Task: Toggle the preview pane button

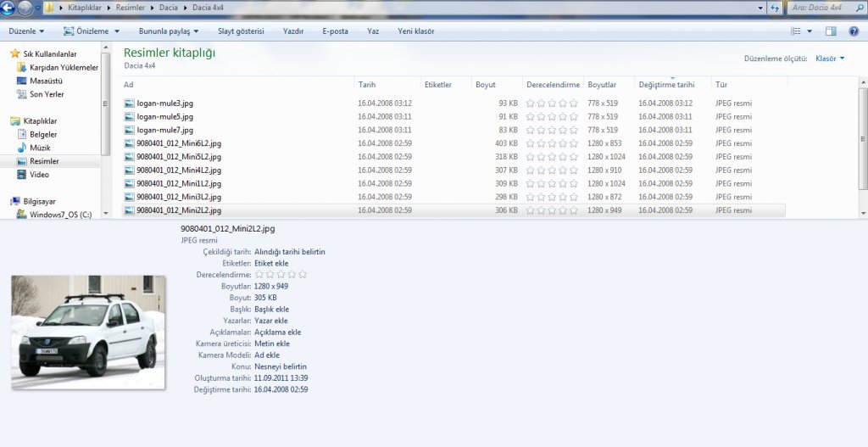Action: point(831,31)
